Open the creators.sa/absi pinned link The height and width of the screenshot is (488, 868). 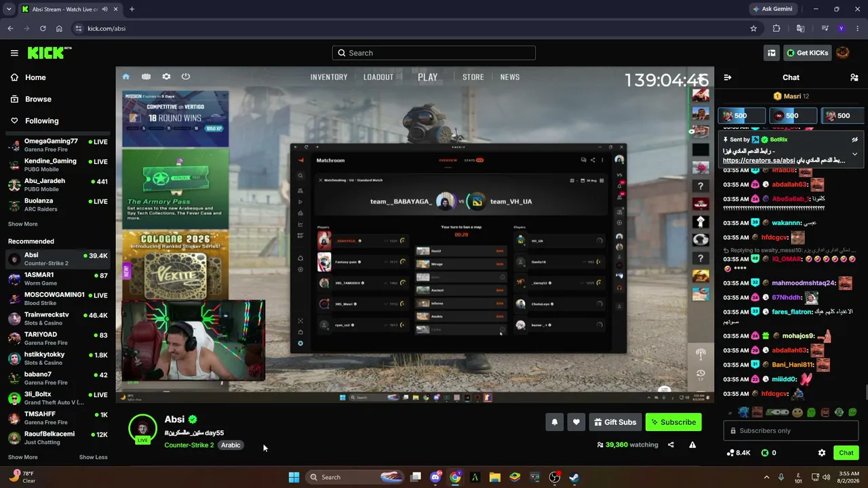point(759,161)
